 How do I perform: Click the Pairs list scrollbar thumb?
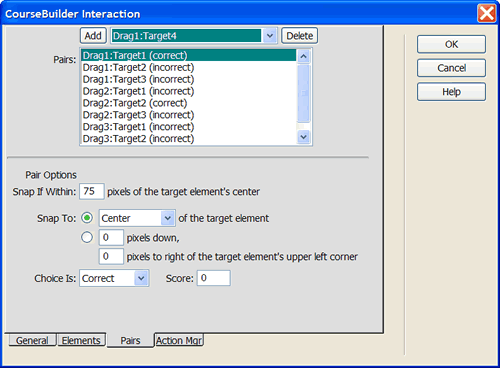[303, 93]
